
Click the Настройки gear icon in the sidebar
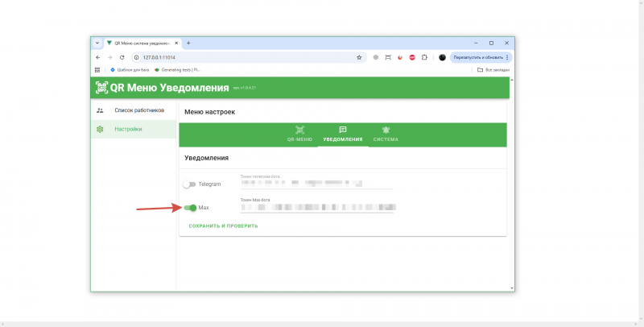(x=100, y=129)
